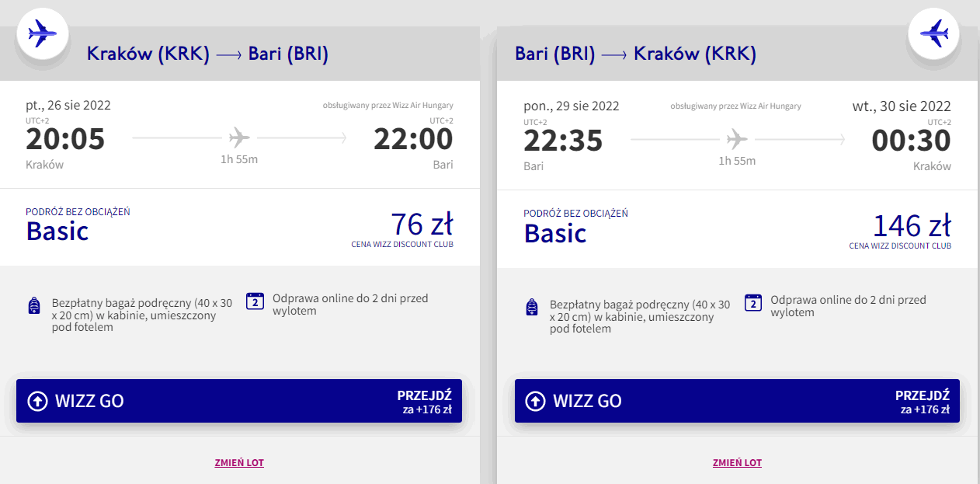Viewport: 980px width, 484px height.
Task: Click the 00:30 arrival time in Kraków
Action: (911, 141)
